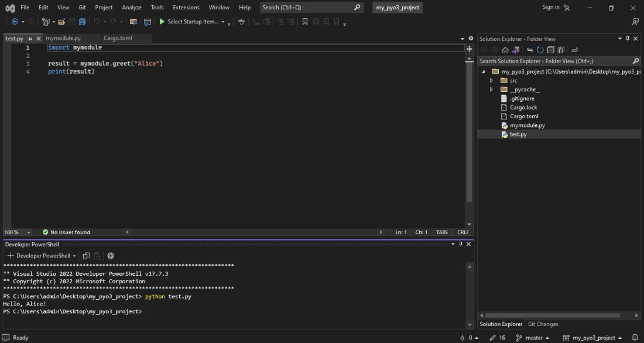
Task: Click Refresh icon in Solution Explorer
Action: pos(540,50)
